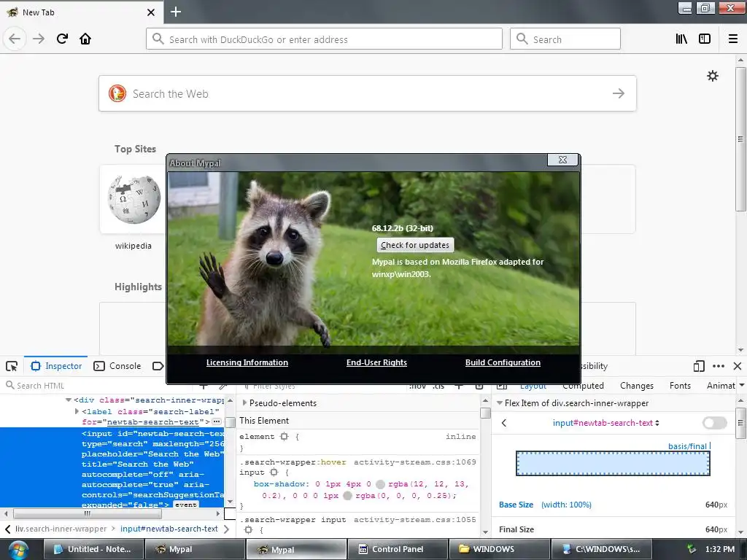Switch to the Inspector tab

click(56, 366)
